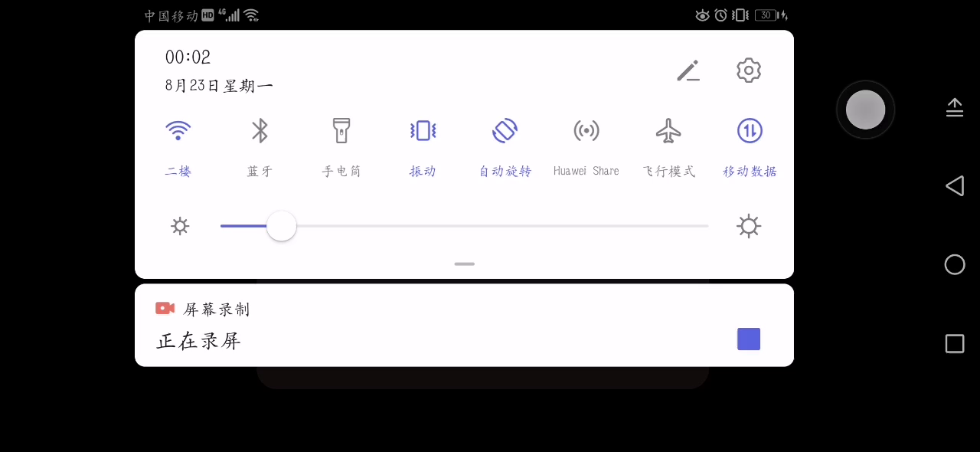Viewport: 980px width, 452px height.
Task: Click the brightness slider track
Action: (x=464, y=226)
